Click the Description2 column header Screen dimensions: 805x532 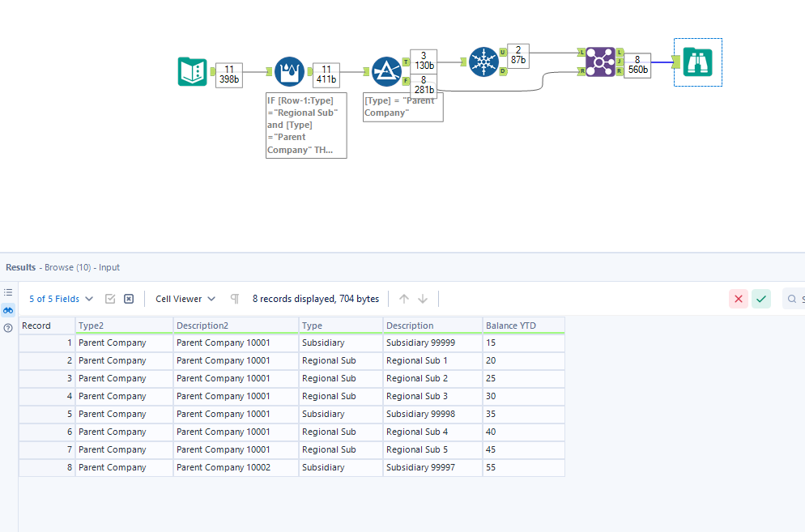[x=236, y=326]
